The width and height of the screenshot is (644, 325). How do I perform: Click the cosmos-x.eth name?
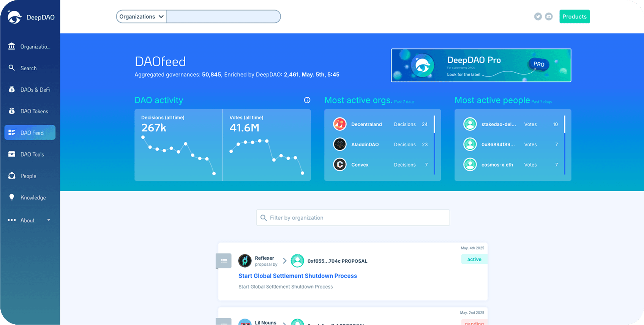pos(497,165)
